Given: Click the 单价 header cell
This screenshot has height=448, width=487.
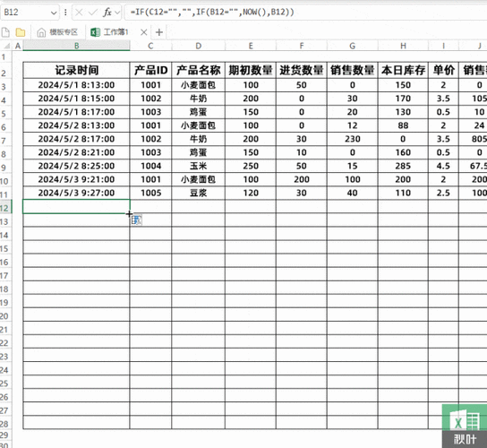Looking at the screenshot, I should tap(443, 70).
